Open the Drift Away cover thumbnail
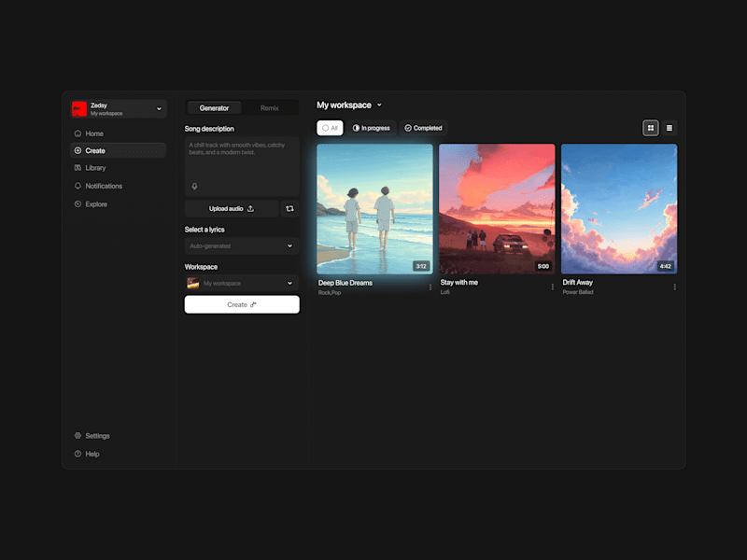The image size is (747, 560). pyautogui.click(x=619, y=209)
